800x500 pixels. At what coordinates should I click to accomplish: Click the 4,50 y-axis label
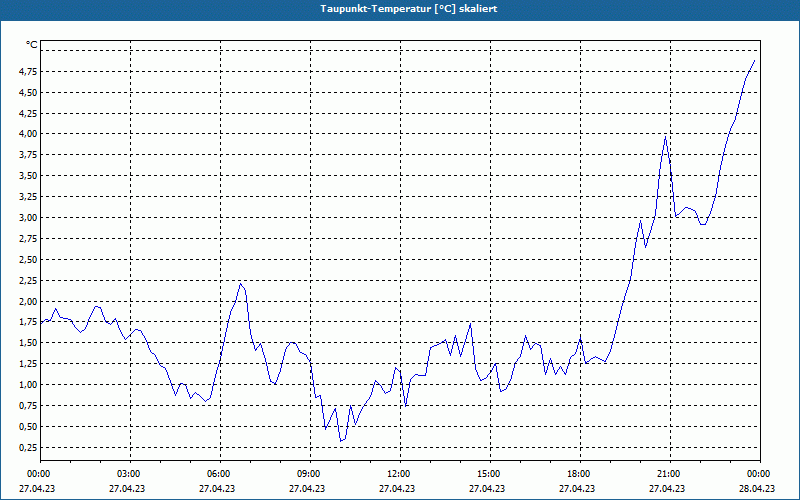tap(28, 93)
